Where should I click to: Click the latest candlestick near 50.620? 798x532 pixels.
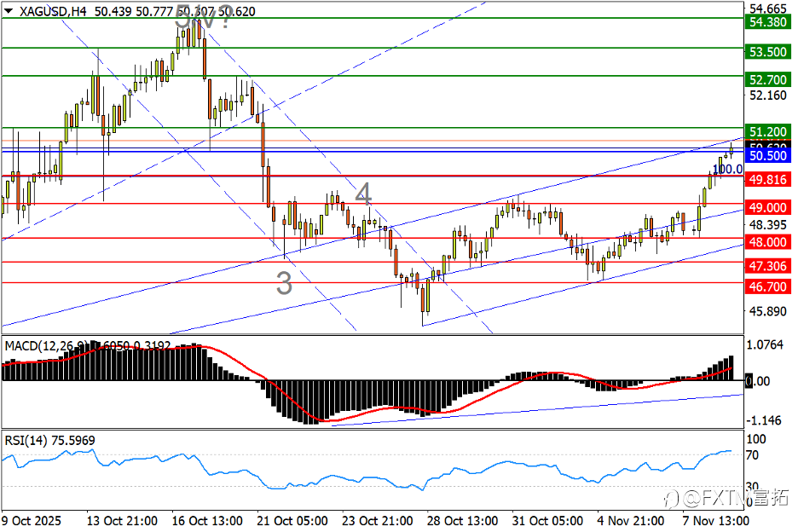731,151
